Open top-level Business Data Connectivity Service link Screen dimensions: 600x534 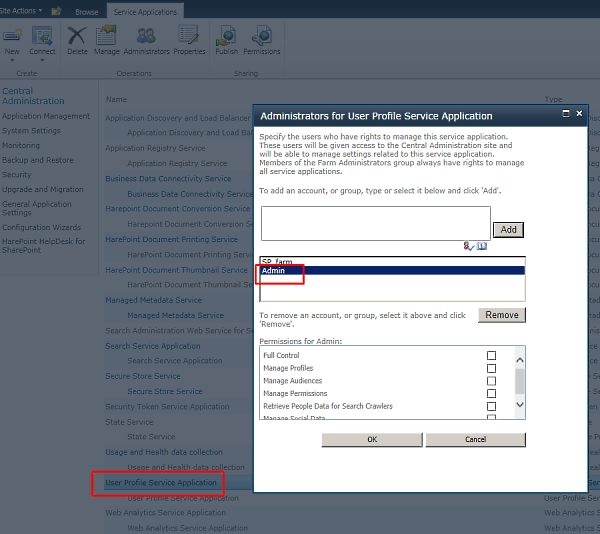(x=168, y=179)
